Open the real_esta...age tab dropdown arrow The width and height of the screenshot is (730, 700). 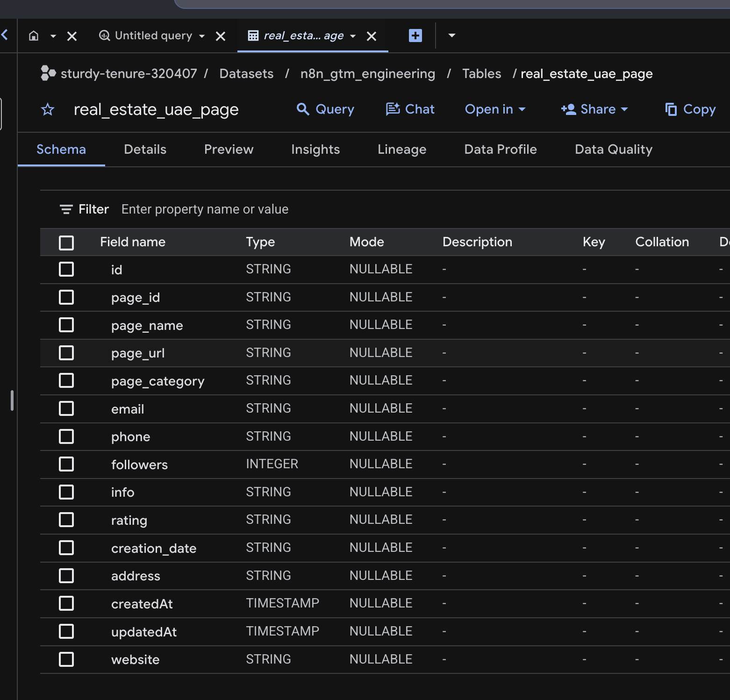(x=353, y=36)
